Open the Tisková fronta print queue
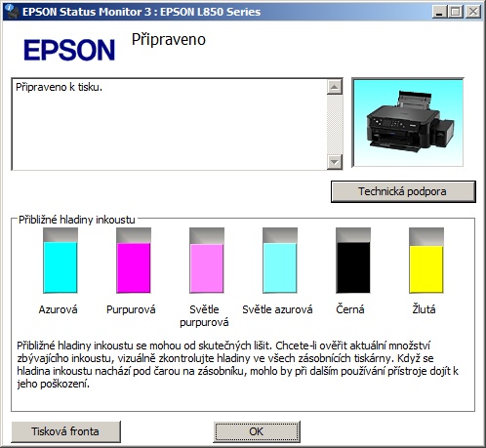The width and height of the screenshot is (486, 448). (65, 431)
